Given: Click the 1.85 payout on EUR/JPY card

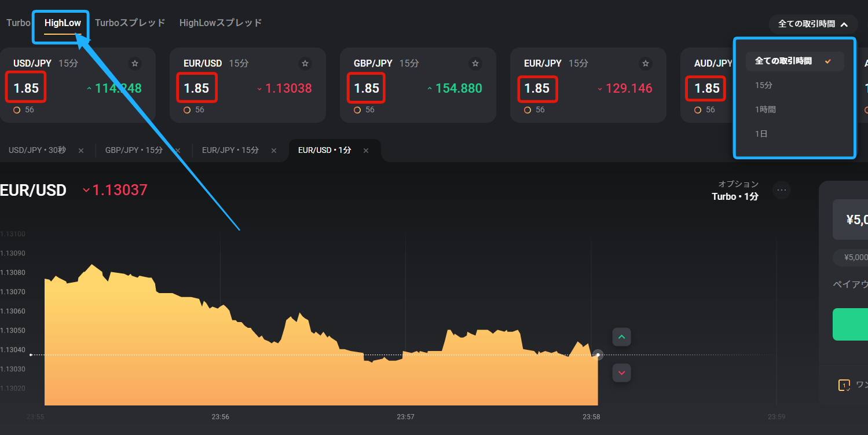Looking at the screenshot, I should click(537, 89).
